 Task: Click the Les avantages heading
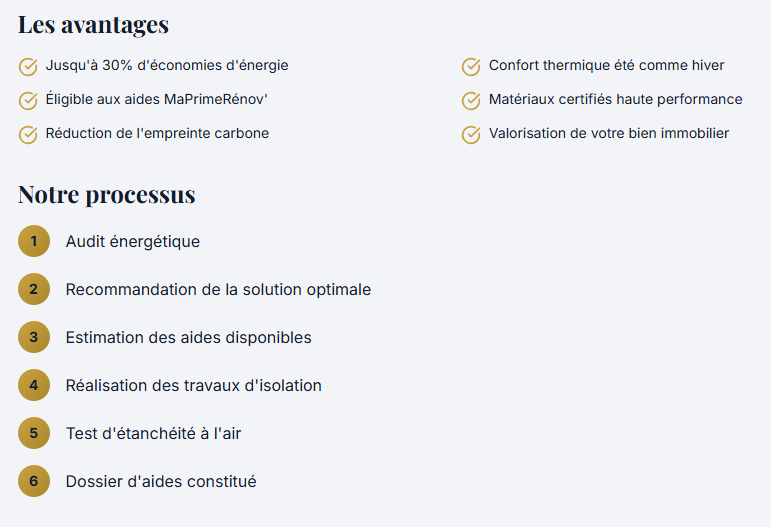[93, 25]
